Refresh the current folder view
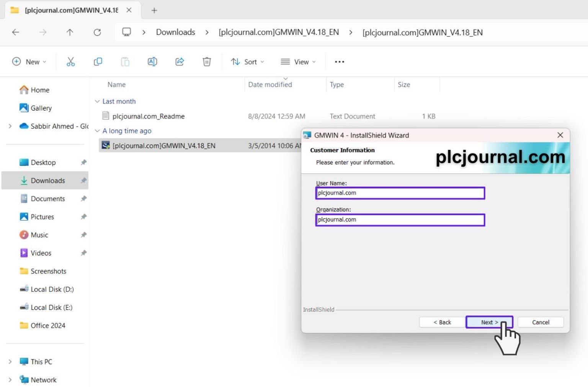This screenshot has width=588, height=387. tap(97, 33)
